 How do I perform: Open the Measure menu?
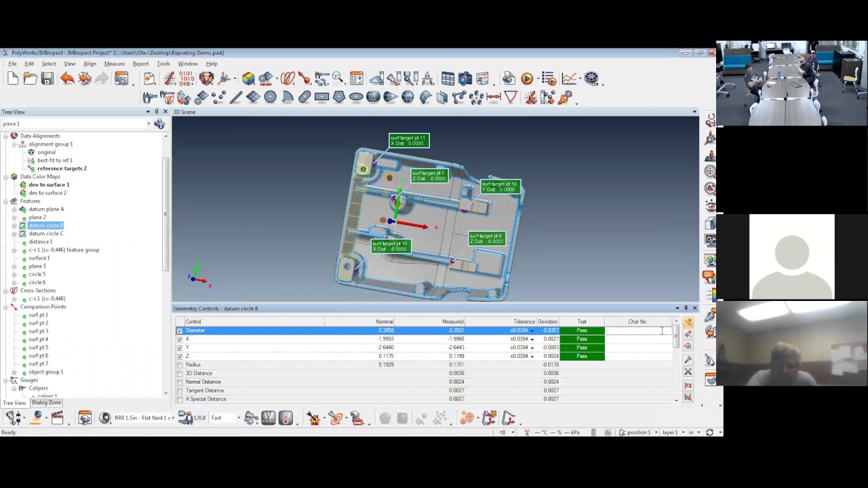[114, 64]
